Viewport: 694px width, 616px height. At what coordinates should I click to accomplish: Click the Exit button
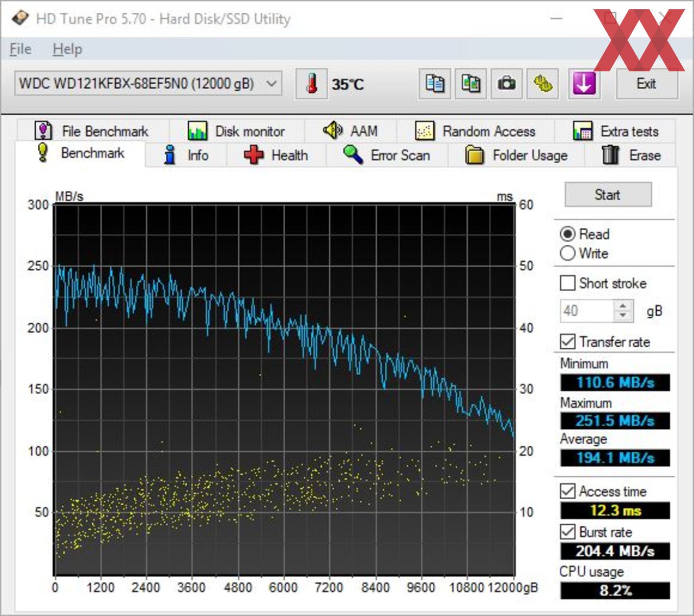(647, 84)
